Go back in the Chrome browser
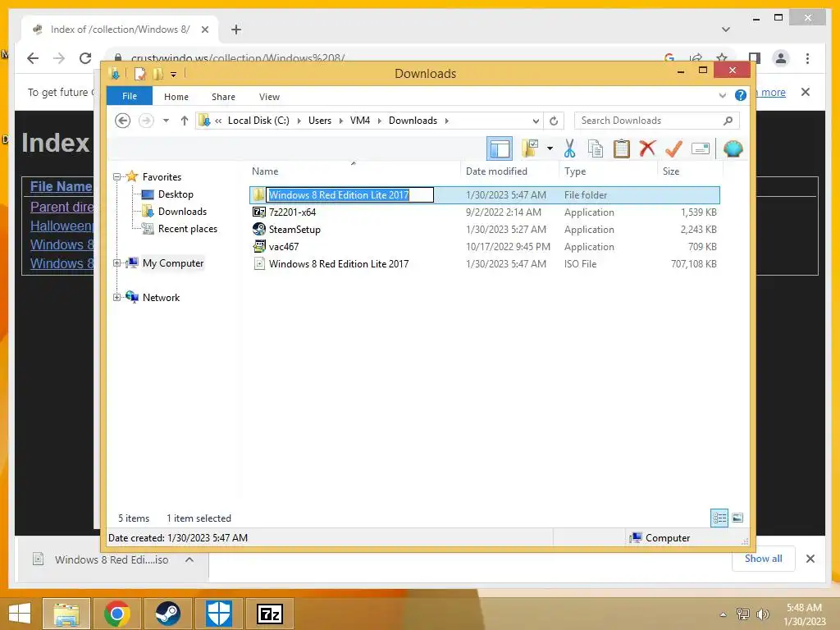 [x=33, y=58]
